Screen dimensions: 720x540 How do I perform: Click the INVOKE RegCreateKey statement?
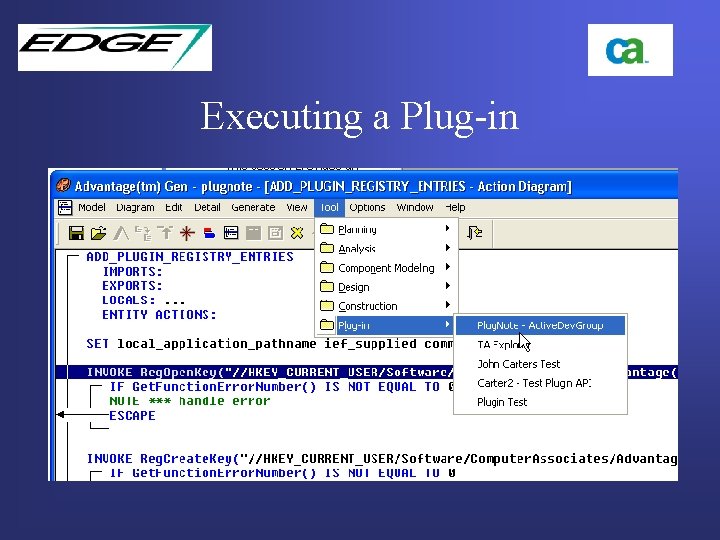click(382, 459)
